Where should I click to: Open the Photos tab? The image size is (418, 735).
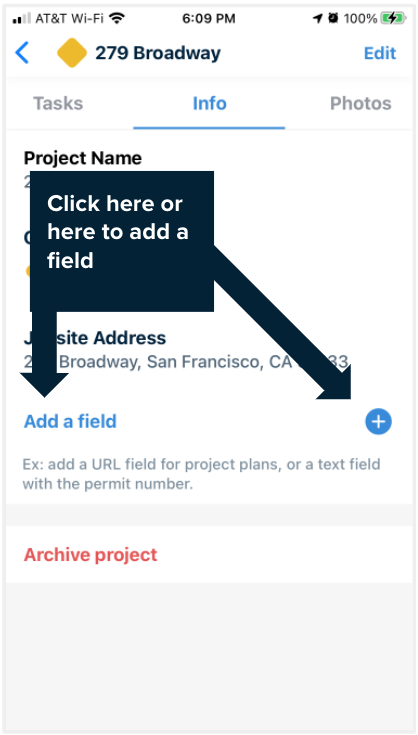[x=360, y=103]
